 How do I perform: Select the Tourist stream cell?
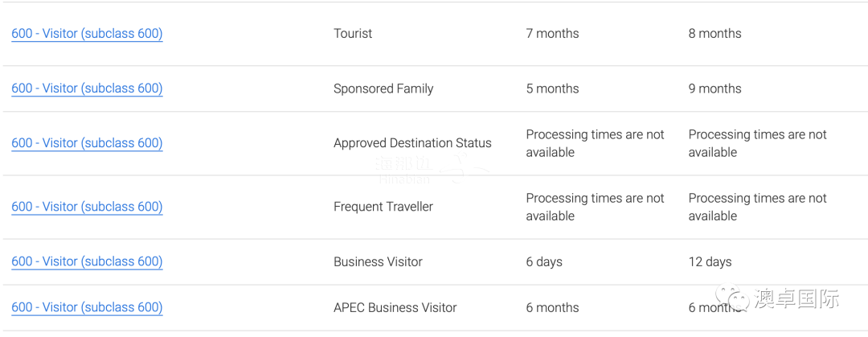tap(353, 33)
